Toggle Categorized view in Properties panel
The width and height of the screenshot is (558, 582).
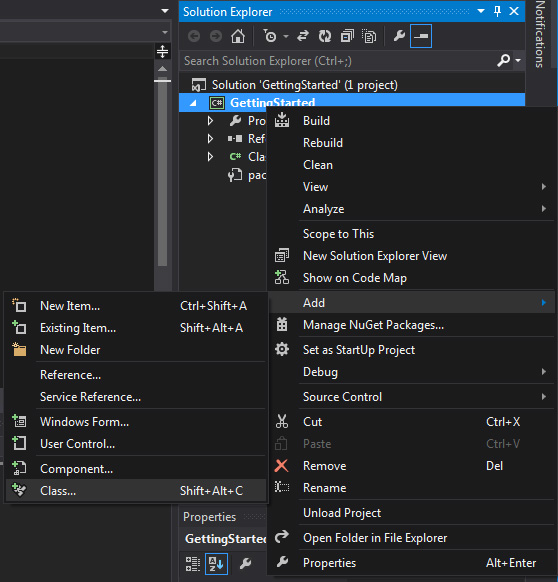coord(193,564)
